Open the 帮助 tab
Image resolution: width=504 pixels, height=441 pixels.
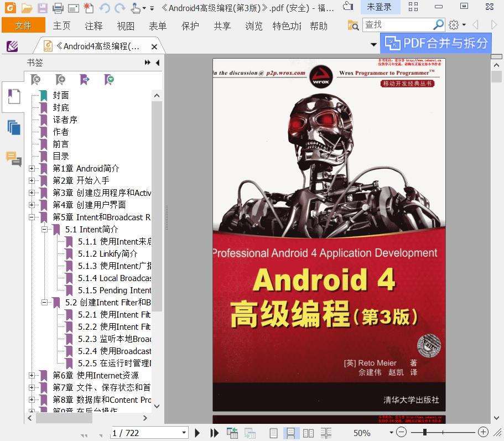coord(319,25)
